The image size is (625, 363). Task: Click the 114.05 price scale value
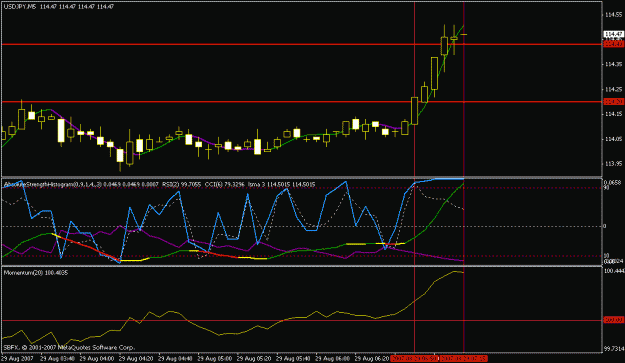coord(613,139)
